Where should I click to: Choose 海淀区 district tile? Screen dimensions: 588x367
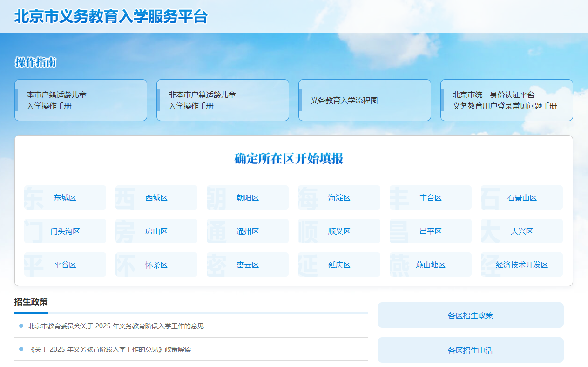pos(339,198)
